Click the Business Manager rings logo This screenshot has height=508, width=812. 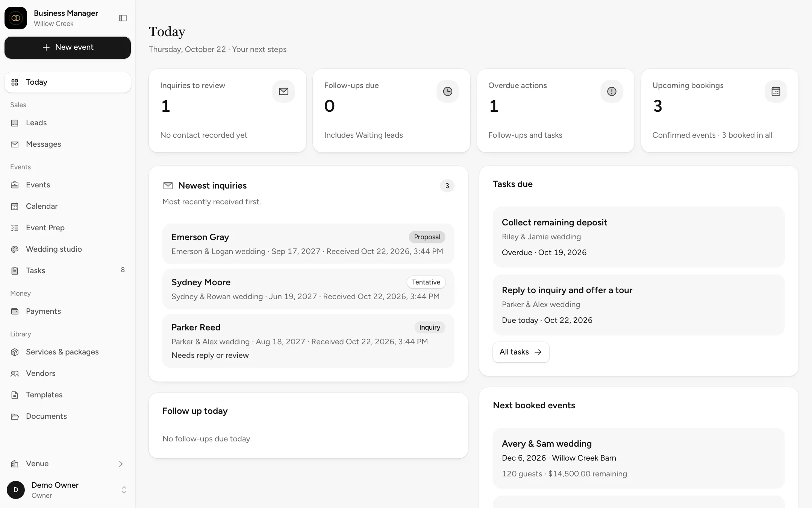click(16, 18)
